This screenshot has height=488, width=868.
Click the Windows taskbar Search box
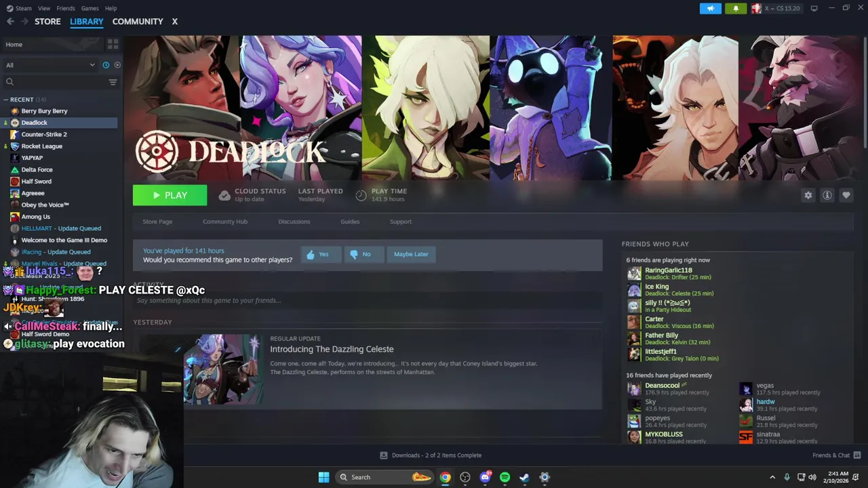click(x=384, y=477)
